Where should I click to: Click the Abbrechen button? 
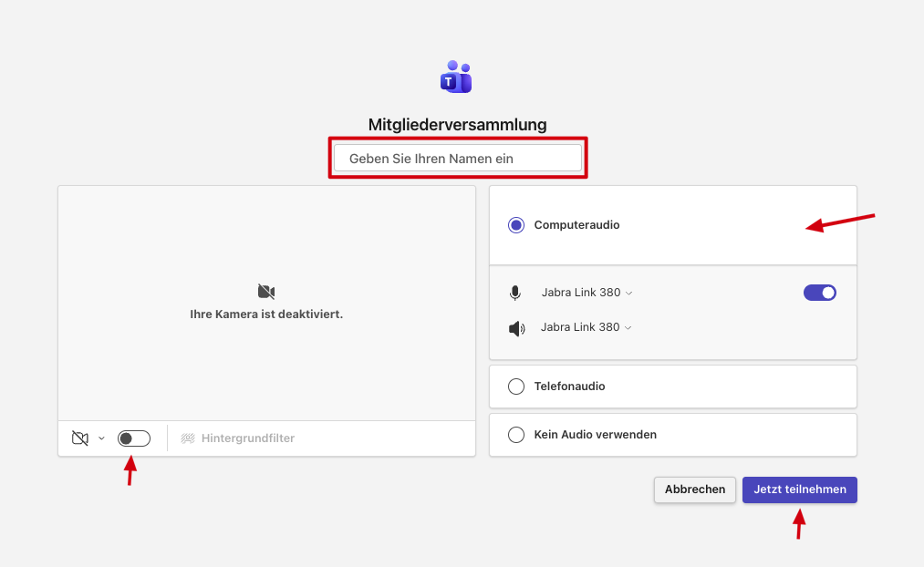point(695,490)
